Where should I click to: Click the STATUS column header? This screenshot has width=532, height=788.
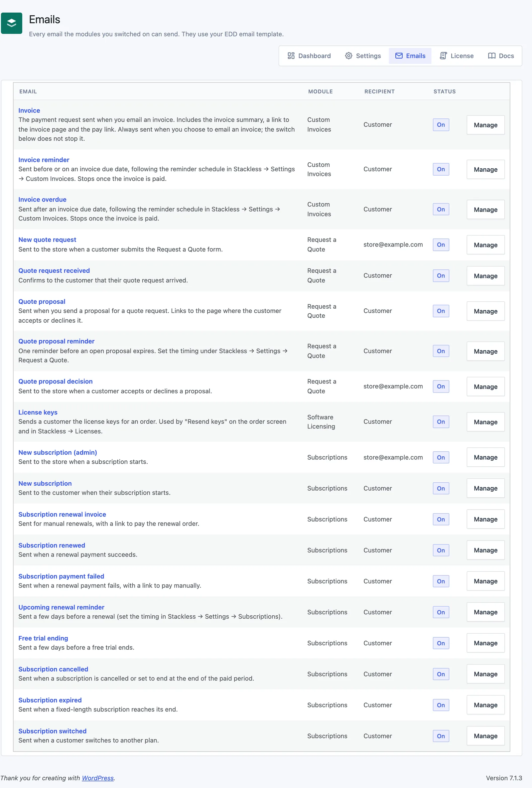(x=445, y=91)
